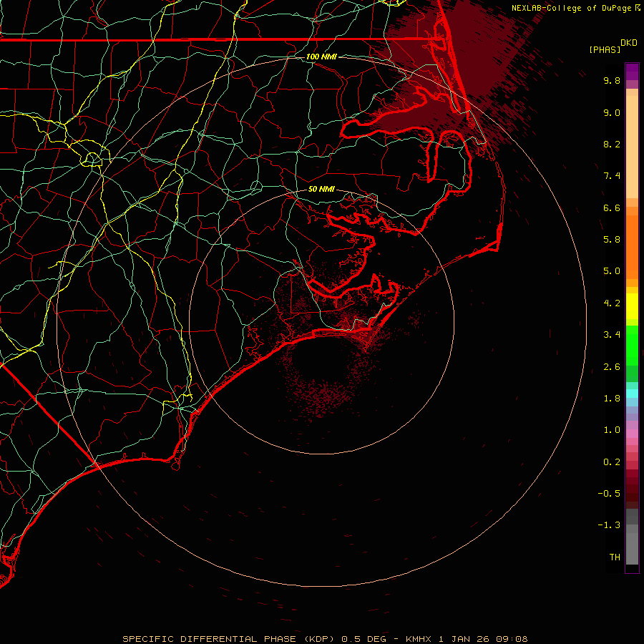
Task: Click the 7.4 value on the scale
Action: (612, 176)
